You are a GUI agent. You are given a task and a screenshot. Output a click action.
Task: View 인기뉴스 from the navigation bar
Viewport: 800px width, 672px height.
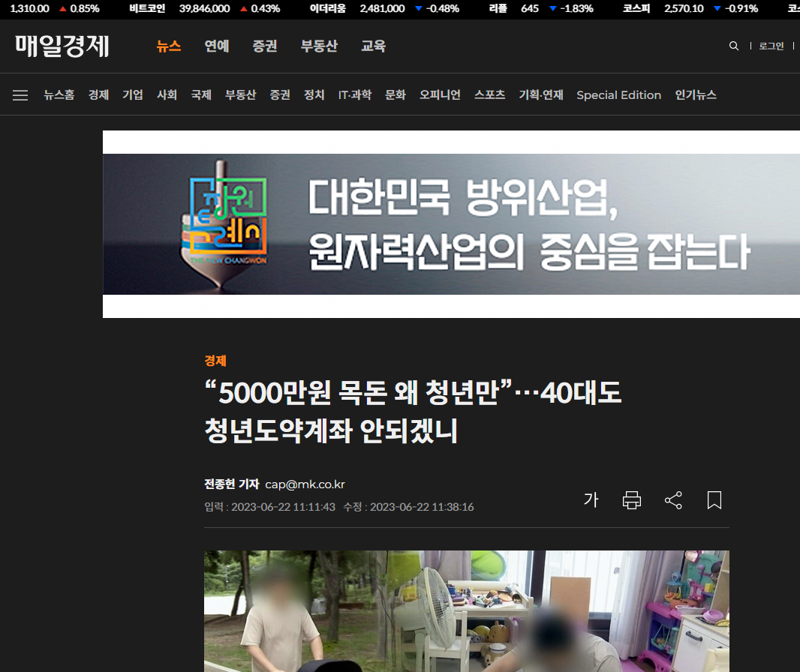pyautogui.click(x=695, y=94)
